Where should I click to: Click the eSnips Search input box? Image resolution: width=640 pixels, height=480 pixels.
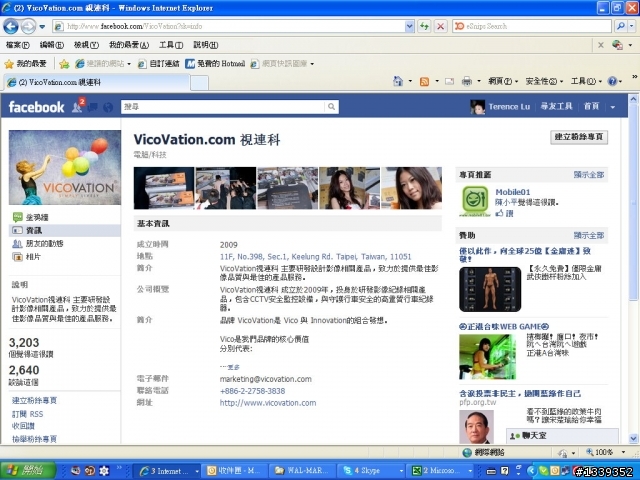point(532,26)
